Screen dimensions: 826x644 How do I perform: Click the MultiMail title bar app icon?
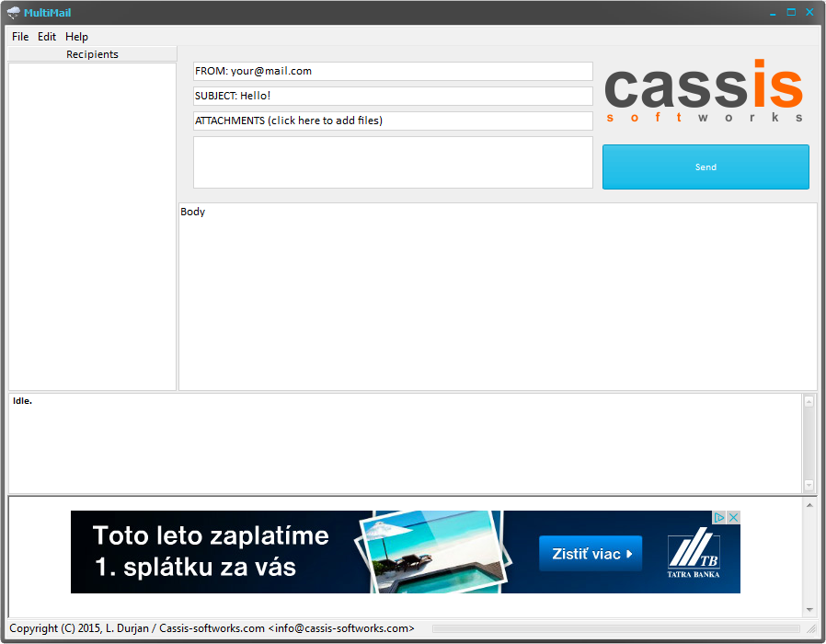(x=13, y=12)
